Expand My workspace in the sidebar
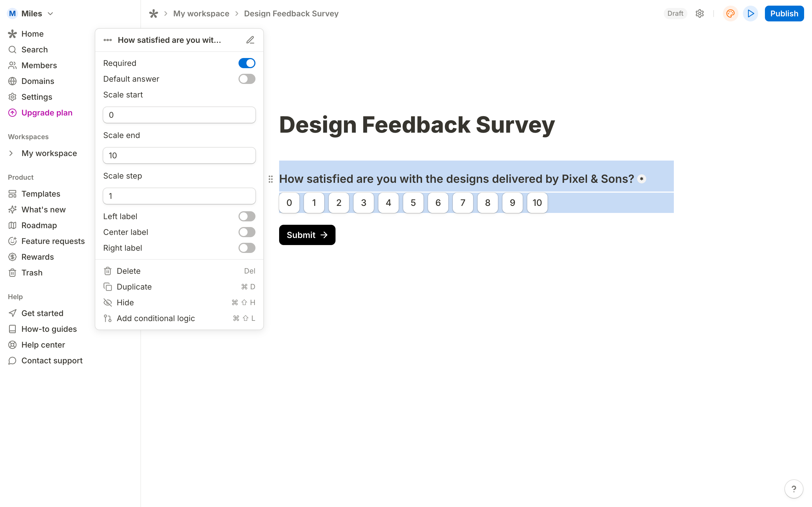812x507 pixels. click(11, 153)
